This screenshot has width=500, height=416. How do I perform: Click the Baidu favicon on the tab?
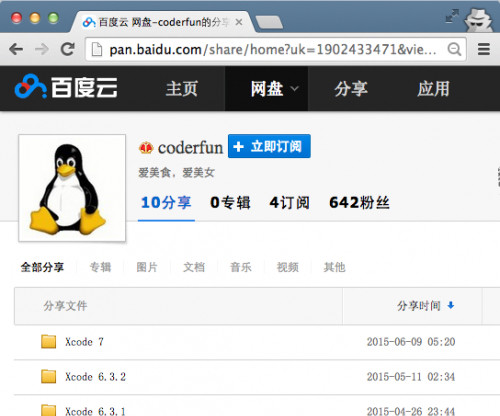point(89,22)
